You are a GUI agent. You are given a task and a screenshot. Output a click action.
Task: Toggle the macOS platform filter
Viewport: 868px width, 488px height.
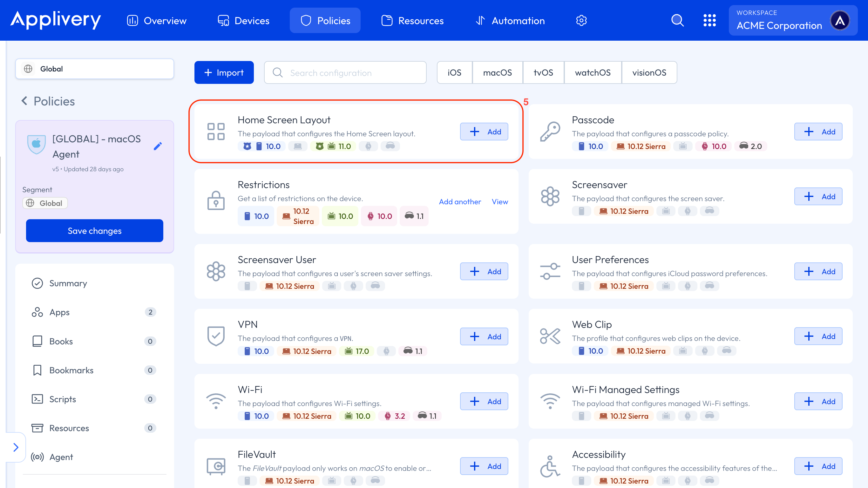[x=497, y=72]
